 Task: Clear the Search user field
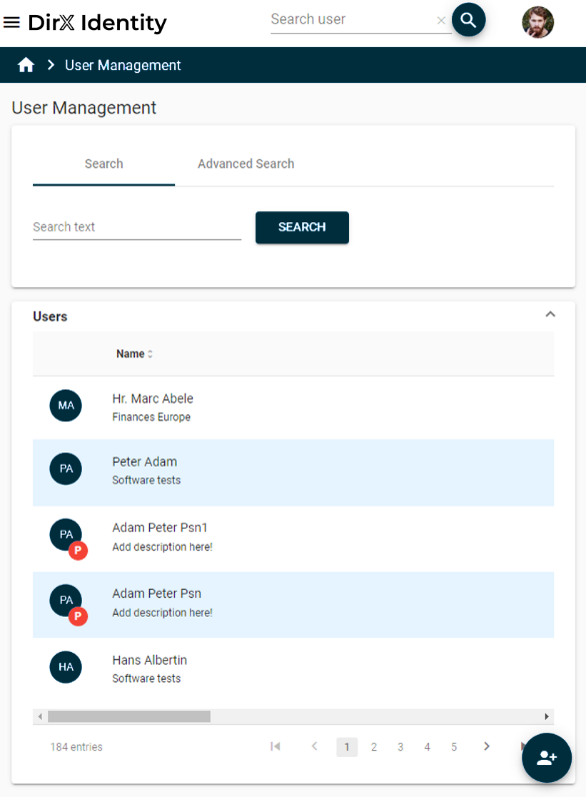coord(441,20)
